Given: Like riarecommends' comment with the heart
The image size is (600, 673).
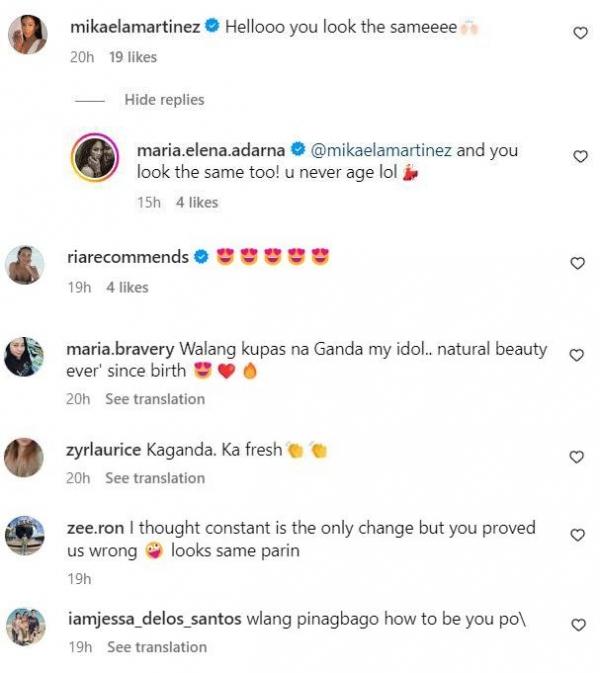Looking at the screenshot, I should point(577,263).
